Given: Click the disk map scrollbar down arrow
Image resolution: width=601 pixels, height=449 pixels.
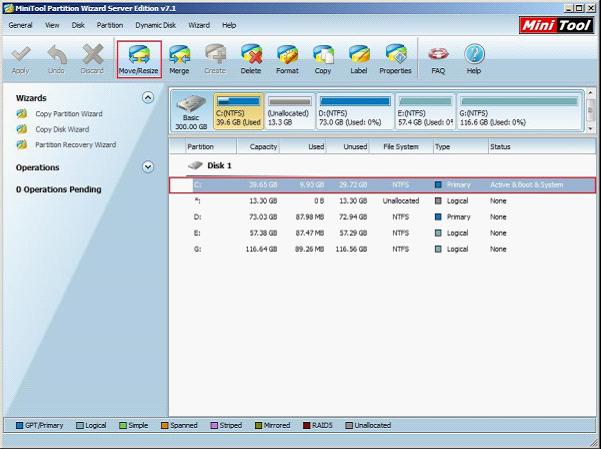Looking at the screenshot, I should 591,128.
